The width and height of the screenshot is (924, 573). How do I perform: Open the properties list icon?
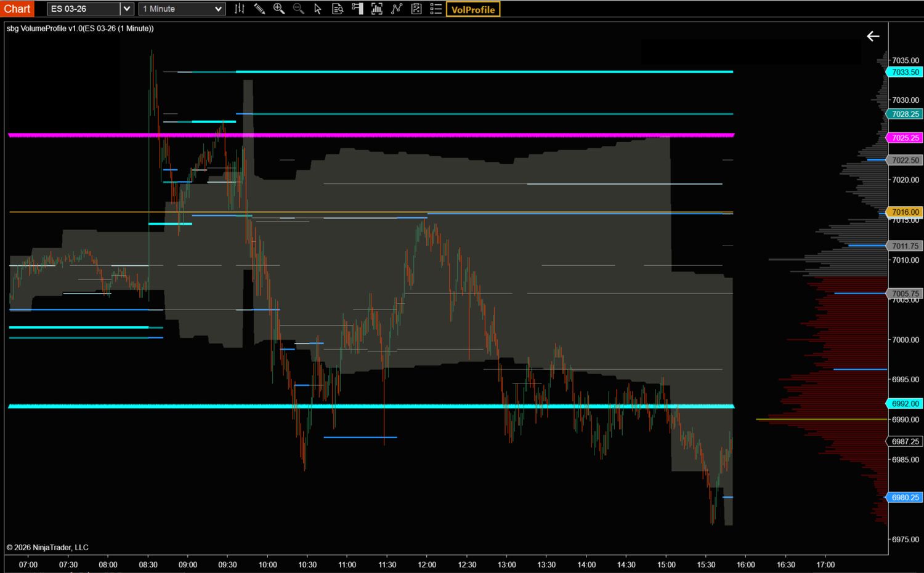(436, 9)
